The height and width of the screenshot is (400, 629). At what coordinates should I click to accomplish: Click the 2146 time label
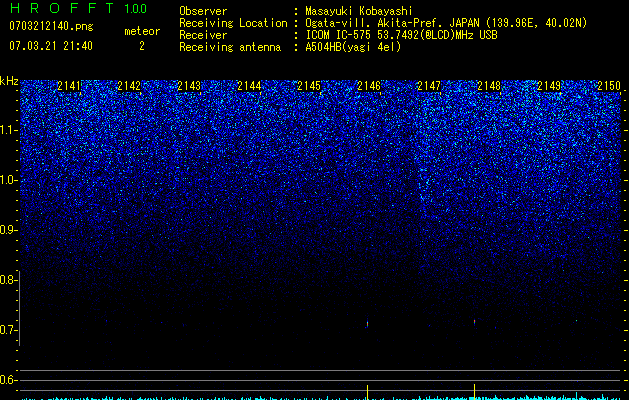[x=369, y=86]
